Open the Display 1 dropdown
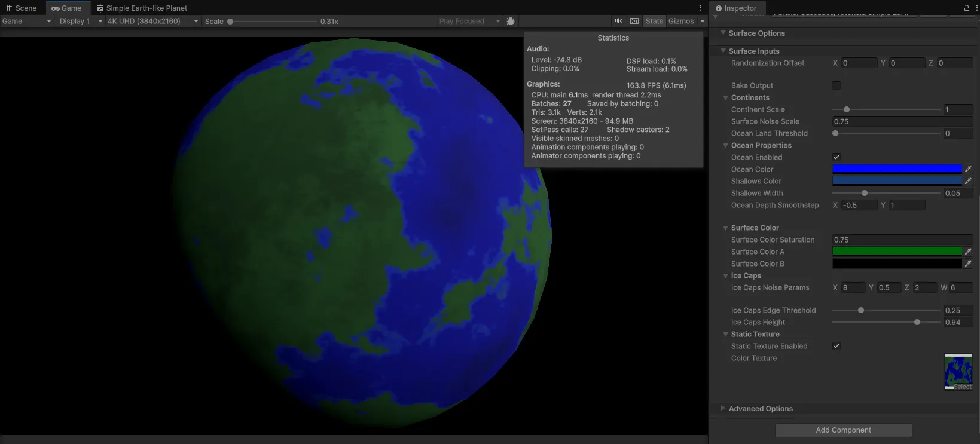This screenshot has width=980, height=444. click(x=80, y=21)
